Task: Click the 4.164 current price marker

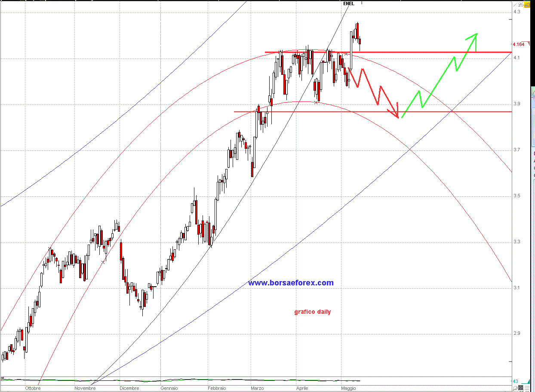Action: tap(518, 44)
